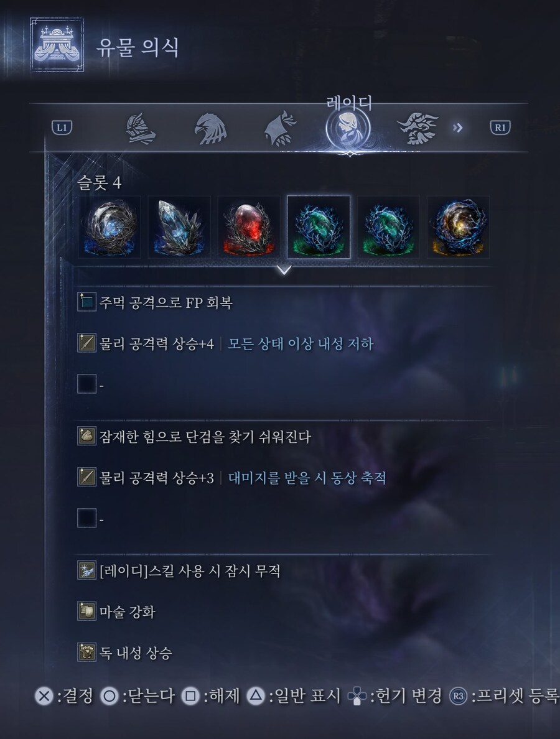
Task: Select the 마술 강화 effect entry
Action: pos(116,611)
